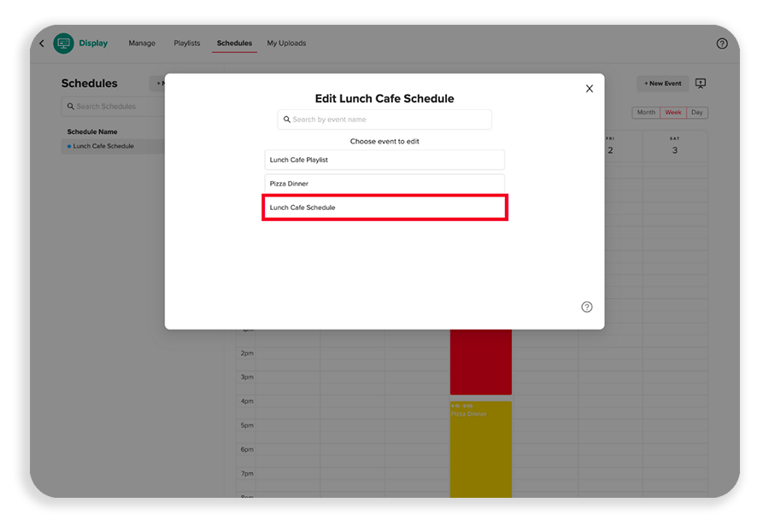Select Lunch Cafe Schedule in sidebar list
Image resolution: width=769 pixels, height=532 pixels.
coord(113,146)
